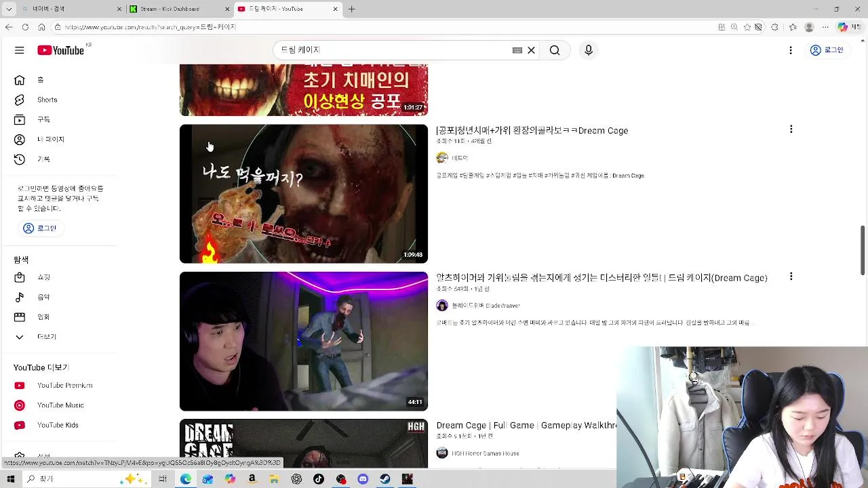Open more options for the Alzheimer's Dream Cage video
Screen dimensions: 868x488
click(791, 277)
